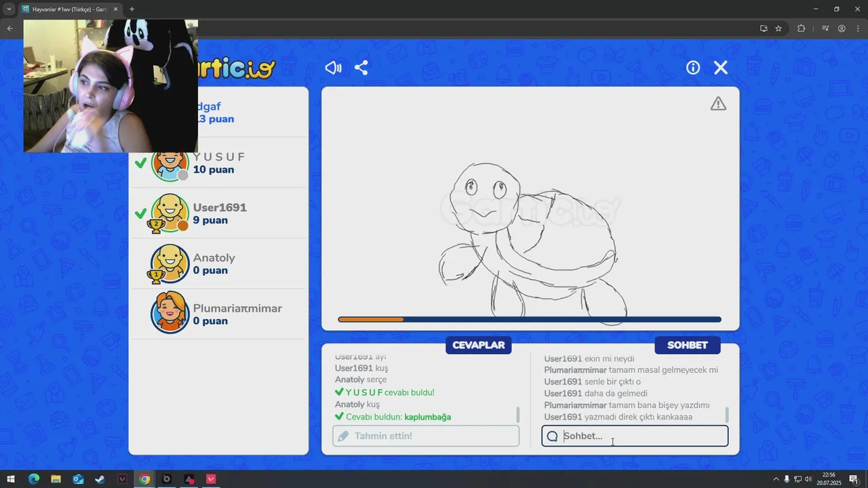
Task: Bookmark this page with star icon
Action: pyautogui.click(x=778, y=28)
